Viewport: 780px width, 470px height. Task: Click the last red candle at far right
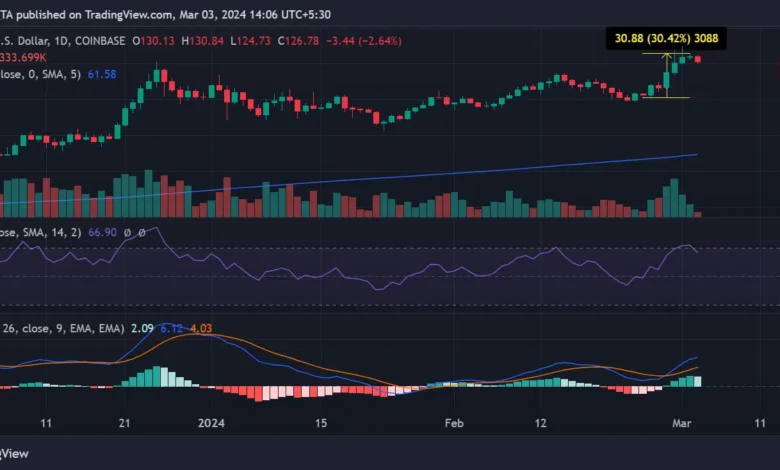pyautogui.click(x=697, y=60)
